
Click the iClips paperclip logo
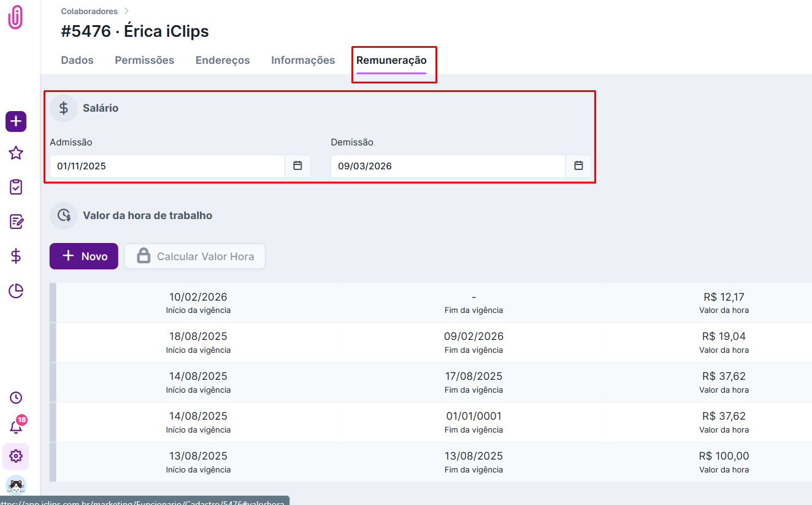pyautogui.click(x=15, y=17)
